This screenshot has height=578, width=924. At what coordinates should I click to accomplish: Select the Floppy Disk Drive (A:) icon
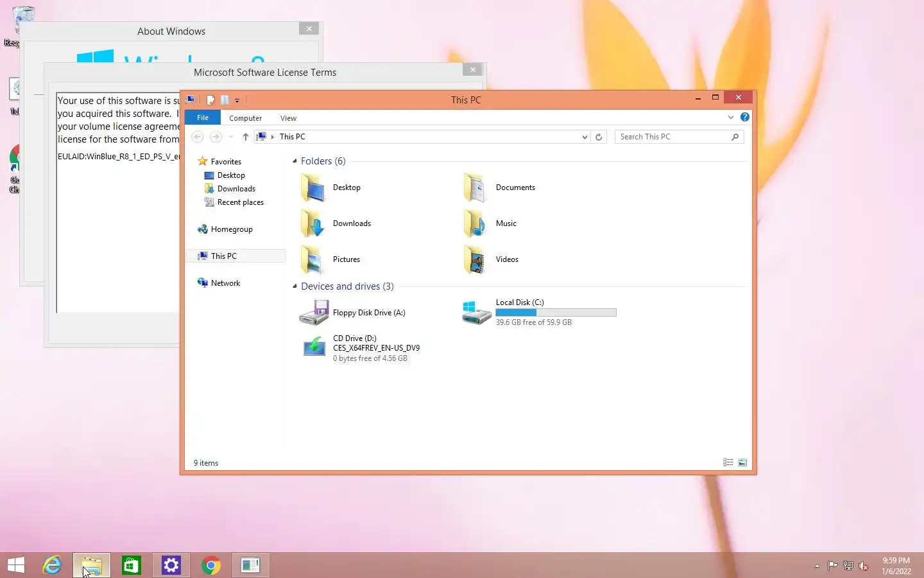point(314,313)
